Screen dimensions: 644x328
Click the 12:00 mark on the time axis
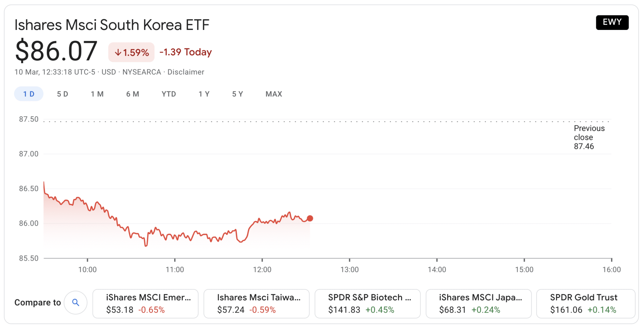[x=262, y=269]
